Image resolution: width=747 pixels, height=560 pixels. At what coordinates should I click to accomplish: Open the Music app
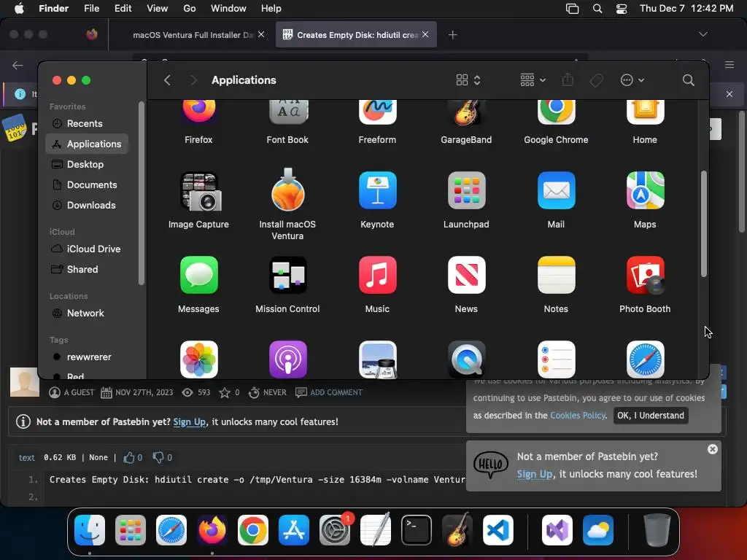377,275
